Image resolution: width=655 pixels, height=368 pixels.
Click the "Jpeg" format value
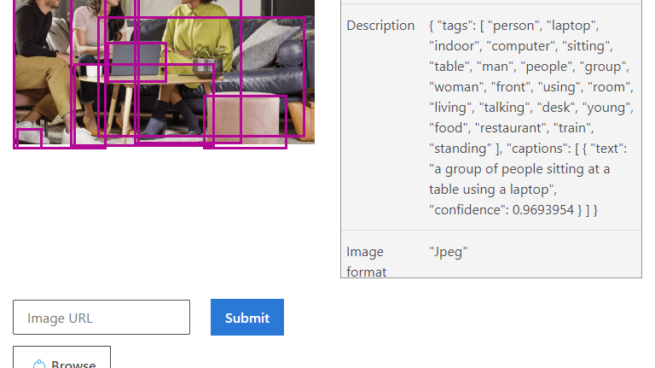448,252
